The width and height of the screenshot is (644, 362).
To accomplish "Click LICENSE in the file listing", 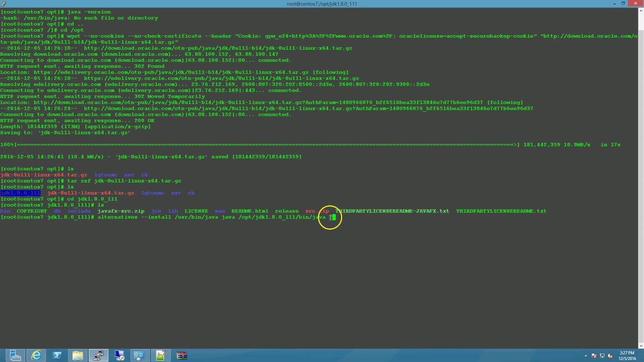I will coord(196,211).
